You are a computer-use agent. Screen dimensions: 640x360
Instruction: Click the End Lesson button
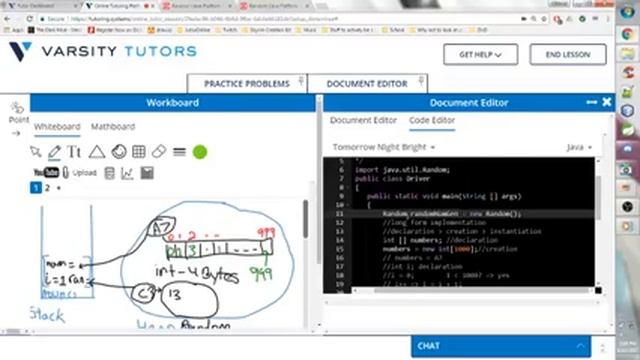(568, 54)
